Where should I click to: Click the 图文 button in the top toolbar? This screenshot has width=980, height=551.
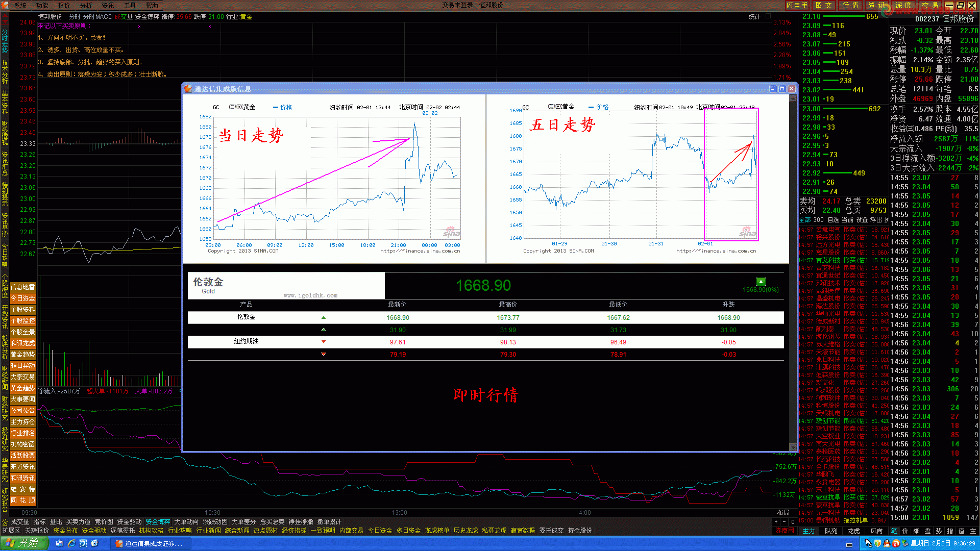point(823,5)
